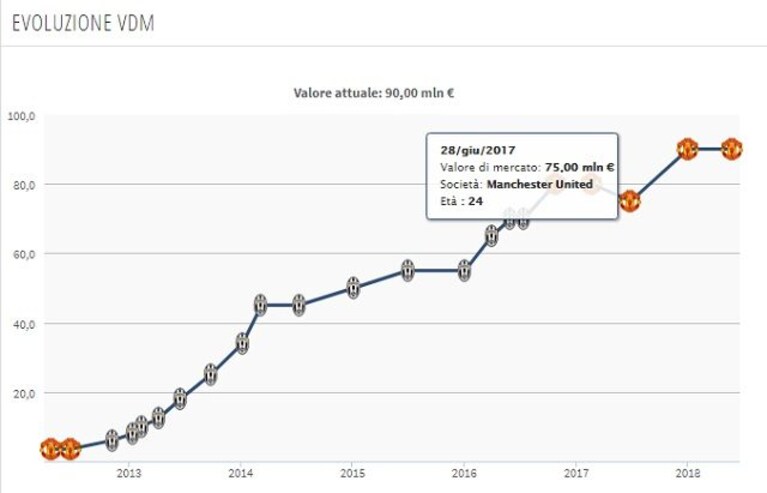The height and width of the screenshot is (493, 767).
Task: Click the faded crest behind the tooltip's right edge
Action: [x=591, y=184]
